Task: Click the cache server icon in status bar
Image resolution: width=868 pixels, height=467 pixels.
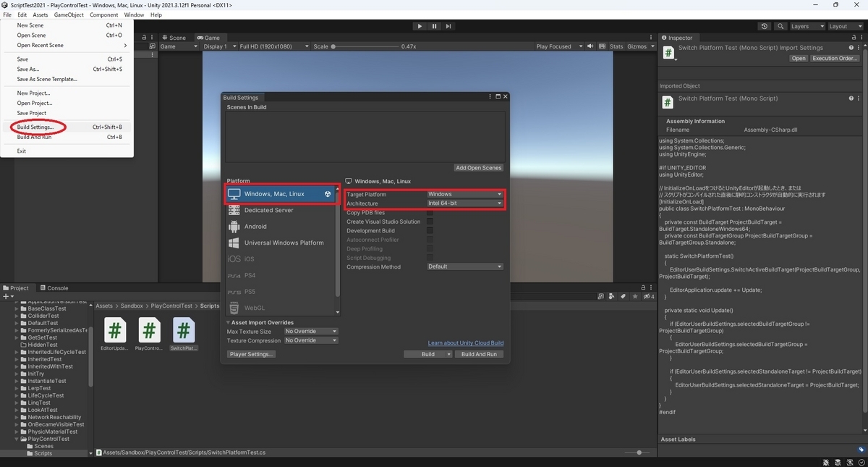Action: click(838, 461)
